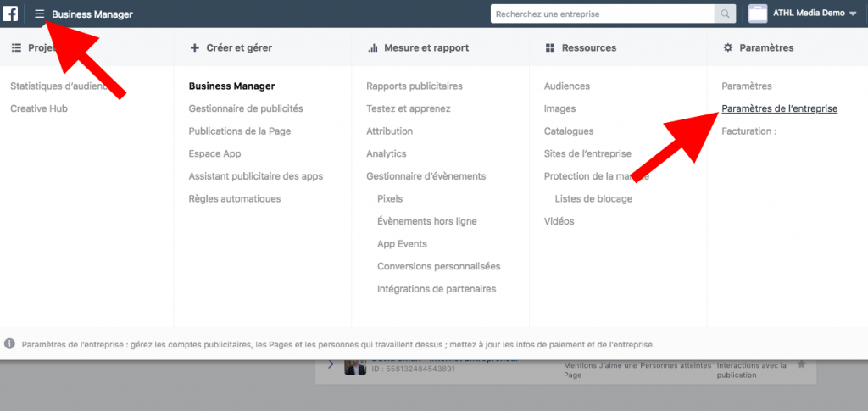
Task: Open the ATHL Media Demo account dropdown
Action: point(853,14)
